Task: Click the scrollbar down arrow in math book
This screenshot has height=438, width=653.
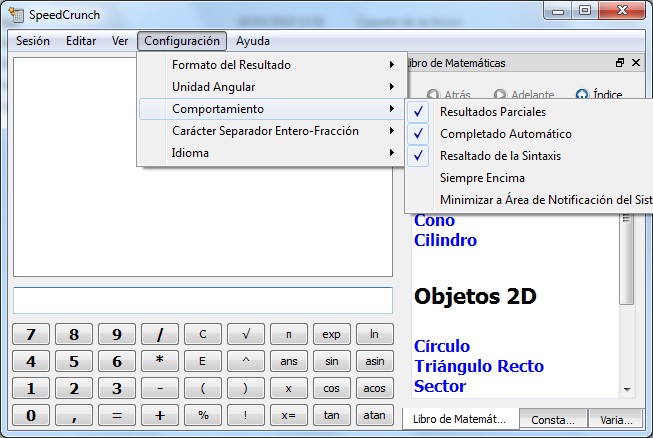Action: click(x=627, y=390)
